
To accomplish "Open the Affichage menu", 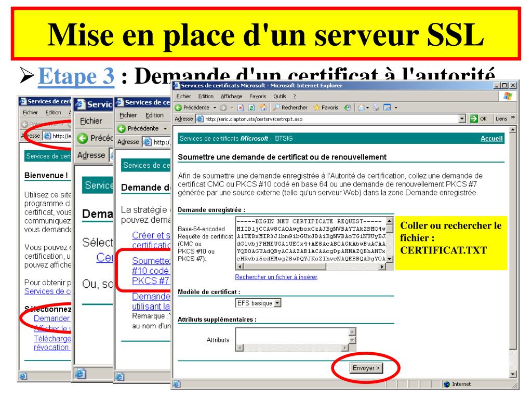I will click(231, 96).
